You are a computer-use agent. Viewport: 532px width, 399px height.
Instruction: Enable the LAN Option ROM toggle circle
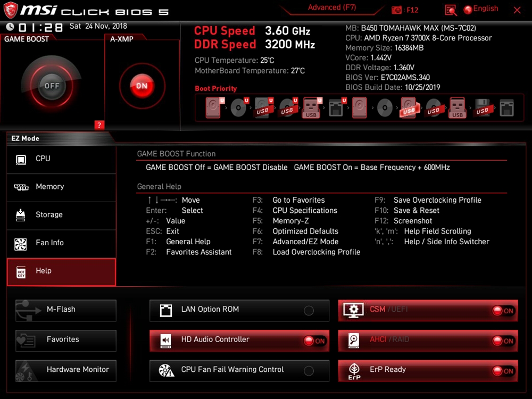click(309, 311)
